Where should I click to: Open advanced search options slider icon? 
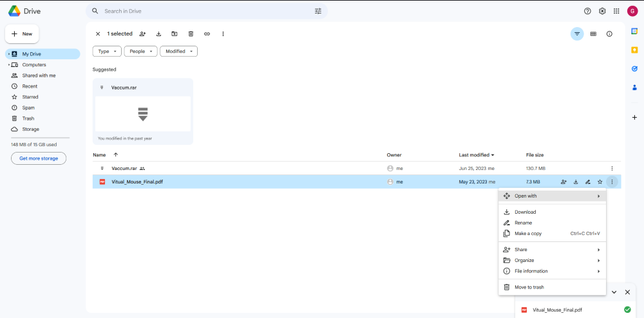[318, 11]
